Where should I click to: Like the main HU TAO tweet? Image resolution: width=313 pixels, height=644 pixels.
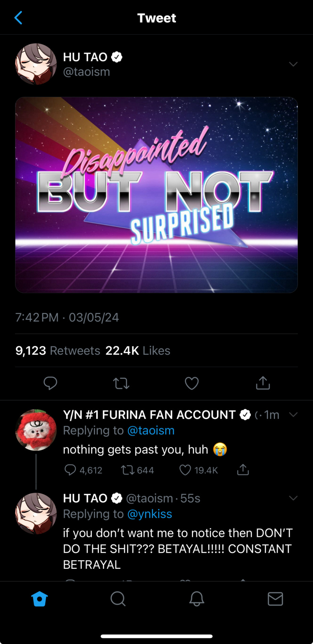tap(192, 383)
